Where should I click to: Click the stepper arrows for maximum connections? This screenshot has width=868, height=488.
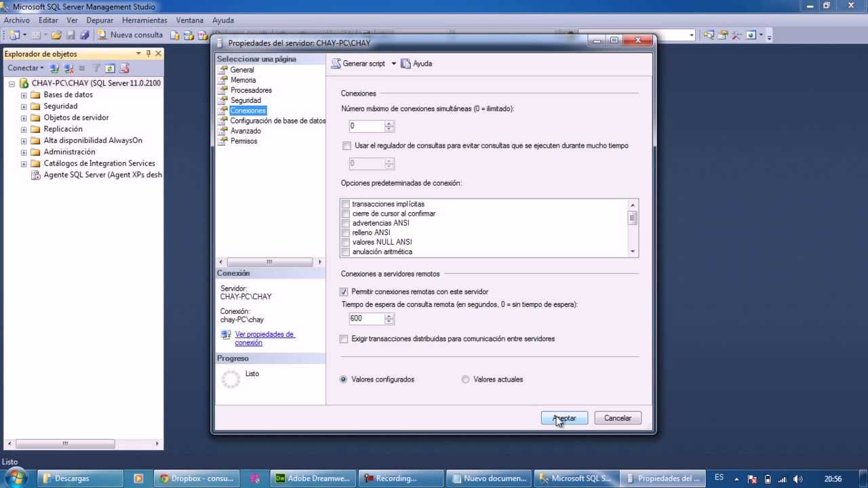(x=389, y=126)
